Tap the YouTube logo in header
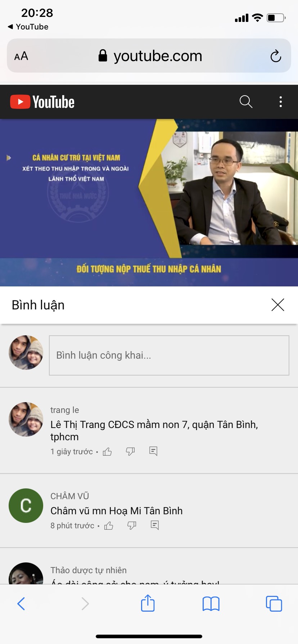 (x=42, y=102)
